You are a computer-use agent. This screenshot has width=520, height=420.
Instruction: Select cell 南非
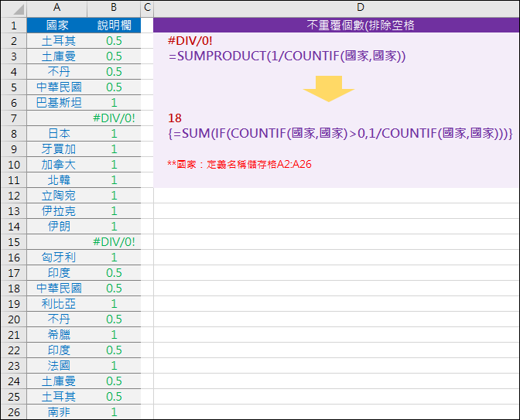pos(57,412)
